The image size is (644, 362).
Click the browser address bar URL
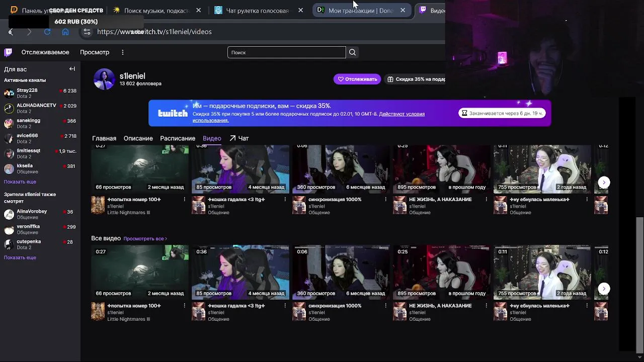(x=154, y=32)
